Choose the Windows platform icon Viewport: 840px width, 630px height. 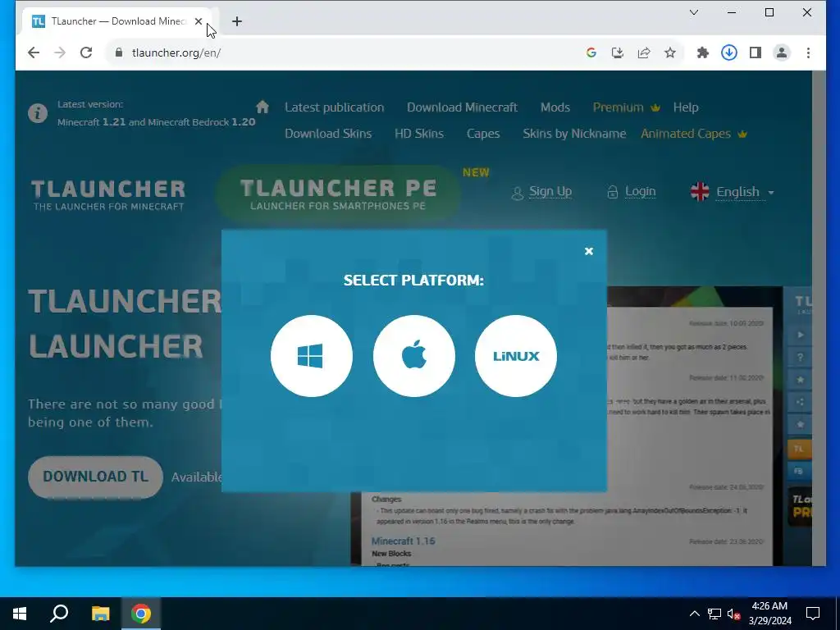tap(311, 356)
